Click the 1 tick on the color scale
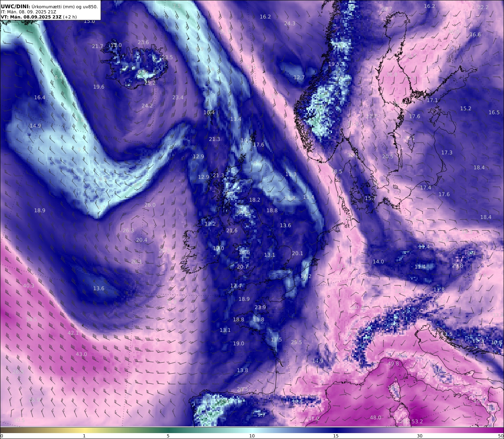This screenshot has height=439, width=504. pos(84,436)
